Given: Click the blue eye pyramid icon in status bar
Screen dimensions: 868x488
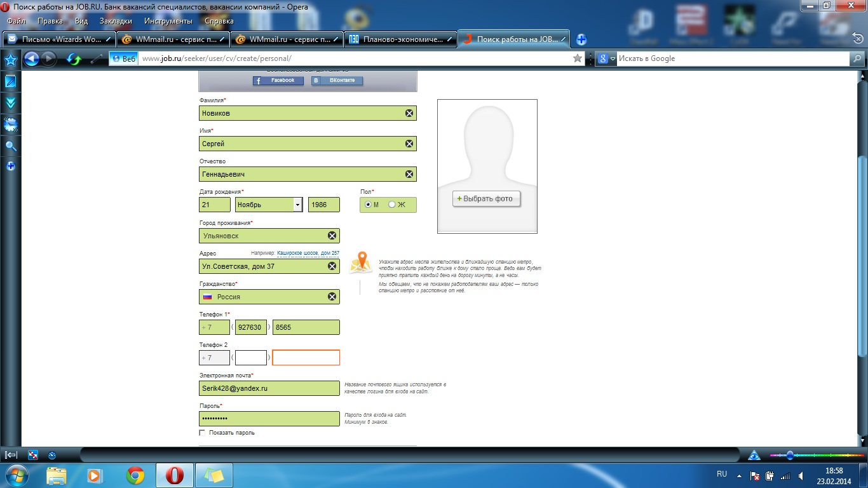Looking at the screenshot, I should [x=754, y=455].
